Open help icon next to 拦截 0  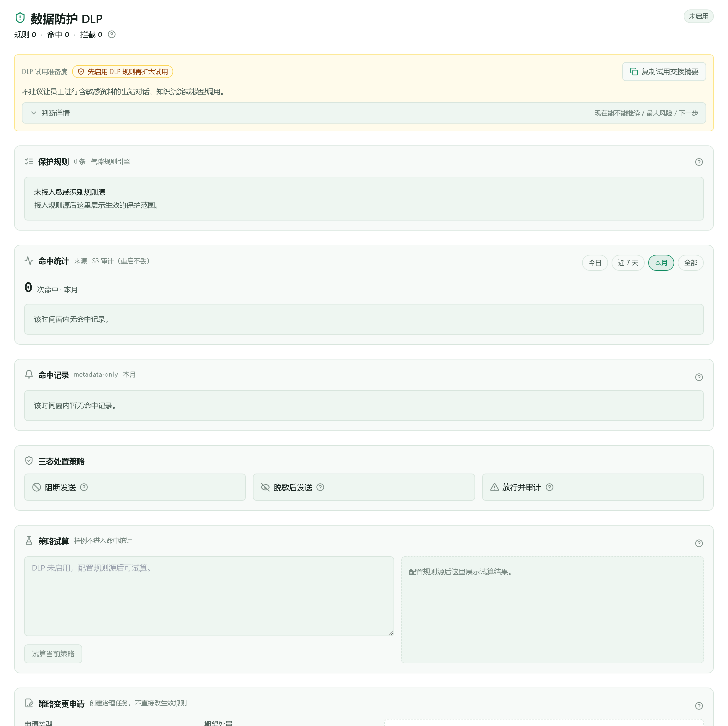click(x=112, y=34)
